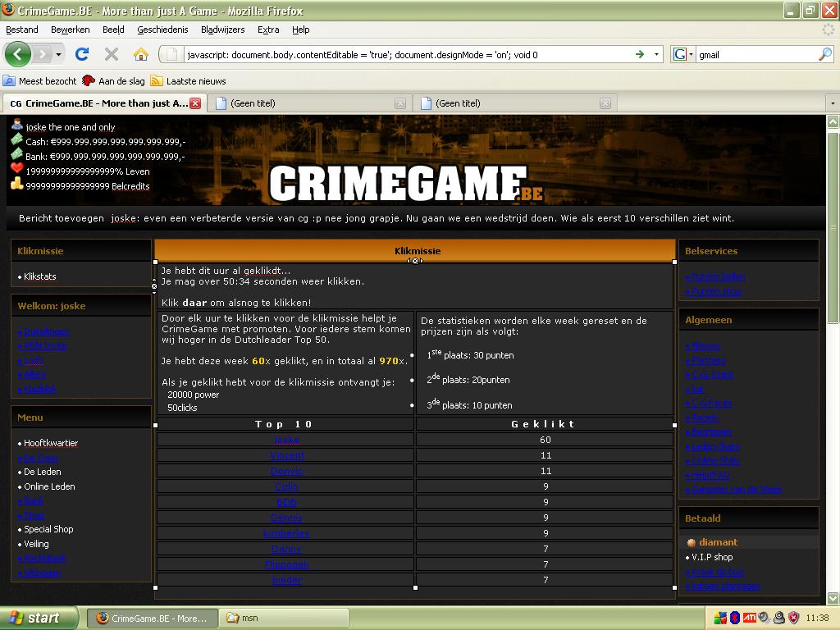Click the Aan de slag bookmark
Image resolution: width=840 pixels, height=630 pixels.
(x=113, y=81)
